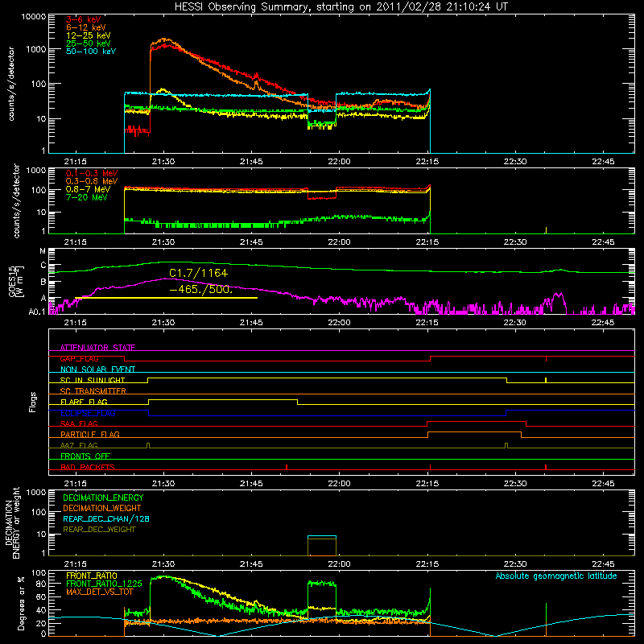Select the PARTICLE_FLAG label
The width and height of the screenshot is (644, 644).
[90, 434]
